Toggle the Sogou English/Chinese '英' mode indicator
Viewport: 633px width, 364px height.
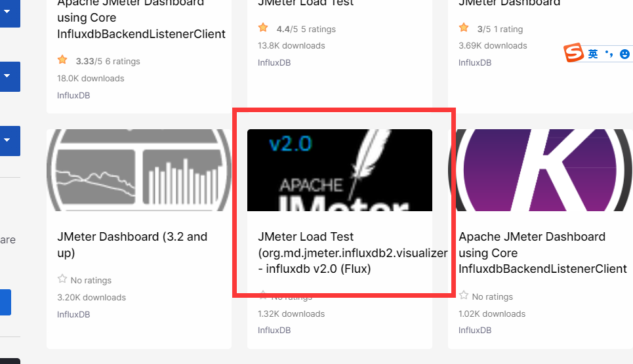(593, 54)
